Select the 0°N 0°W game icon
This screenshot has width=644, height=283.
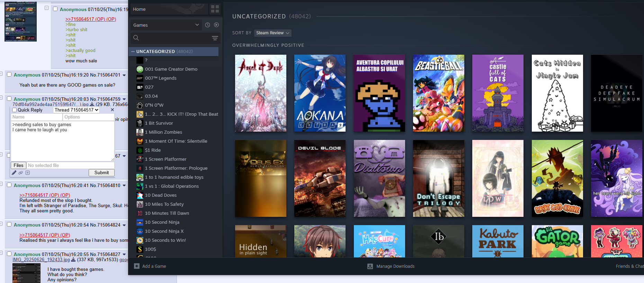coord(140,105)
